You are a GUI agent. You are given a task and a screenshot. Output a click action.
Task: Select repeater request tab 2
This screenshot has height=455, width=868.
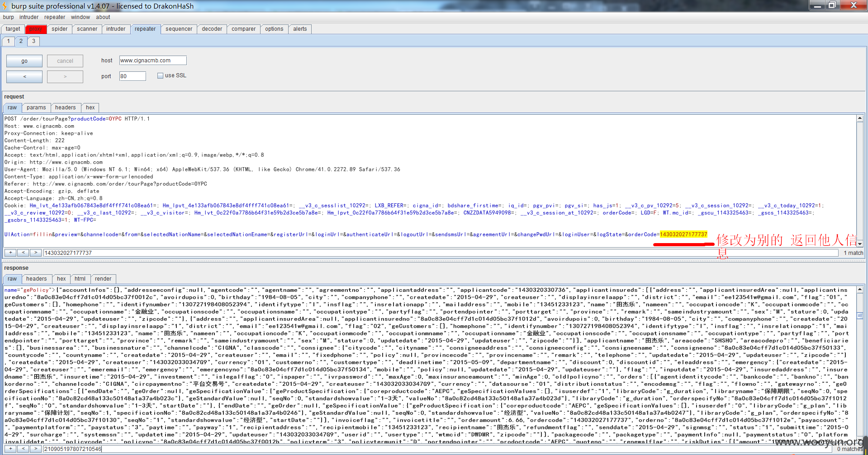21,41
